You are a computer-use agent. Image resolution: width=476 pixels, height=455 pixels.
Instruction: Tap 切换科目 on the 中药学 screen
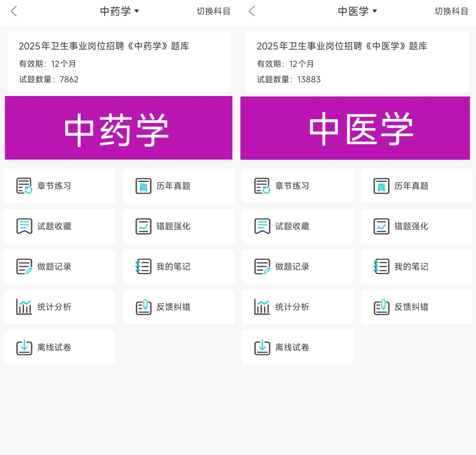213,11
